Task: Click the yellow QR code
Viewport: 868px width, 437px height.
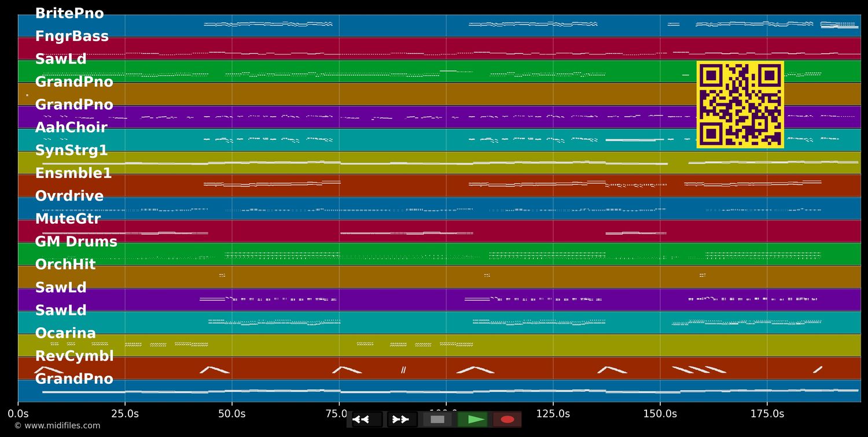Action: (740, 105)
